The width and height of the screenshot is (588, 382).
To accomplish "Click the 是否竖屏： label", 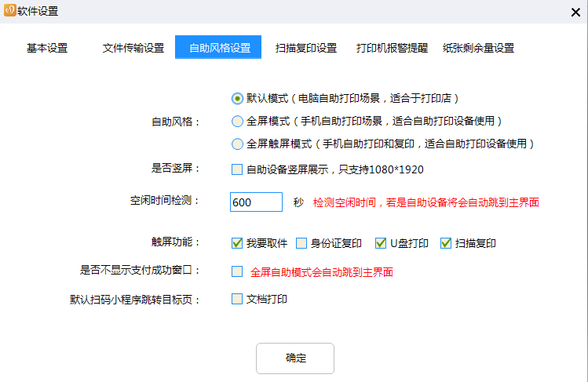I will pyautogui.click(x=176, y=168).
